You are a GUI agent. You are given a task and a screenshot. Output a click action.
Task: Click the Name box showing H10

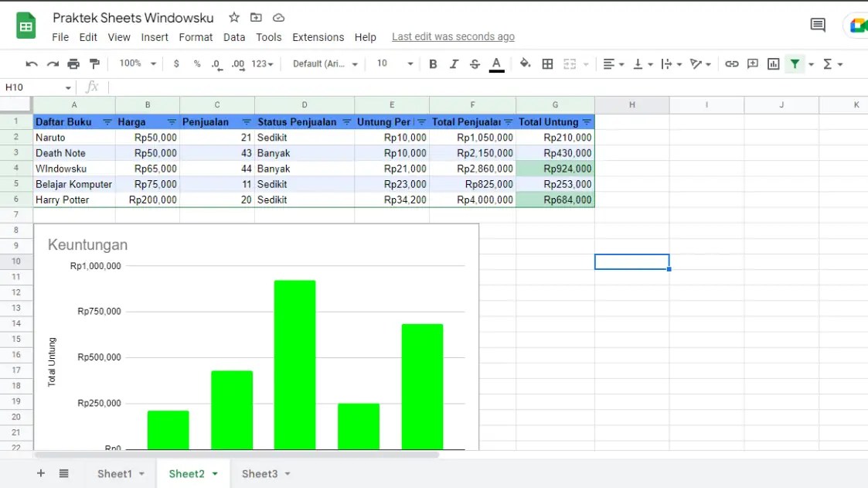38,87
